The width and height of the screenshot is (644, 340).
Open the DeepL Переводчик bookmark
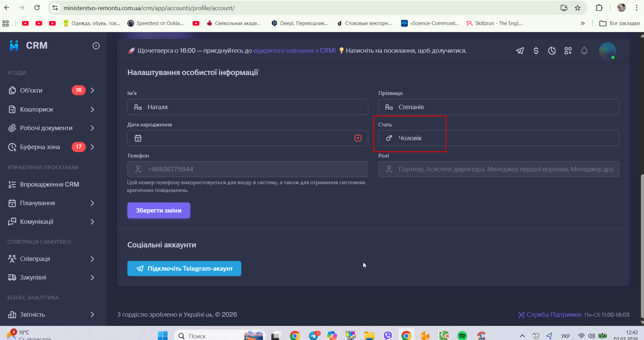point(300,23)
